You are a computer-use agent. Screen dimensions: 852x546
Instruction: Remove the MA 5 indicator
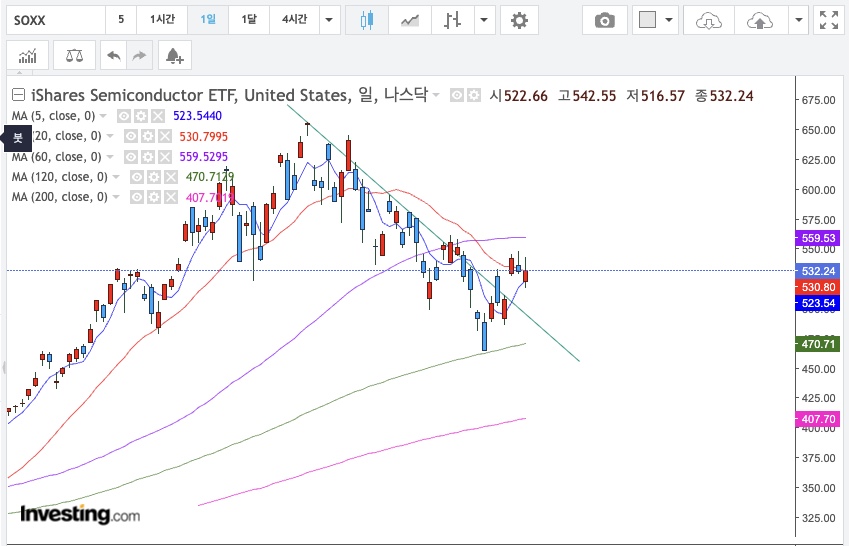pyautogui.click(x=158, y=116)
